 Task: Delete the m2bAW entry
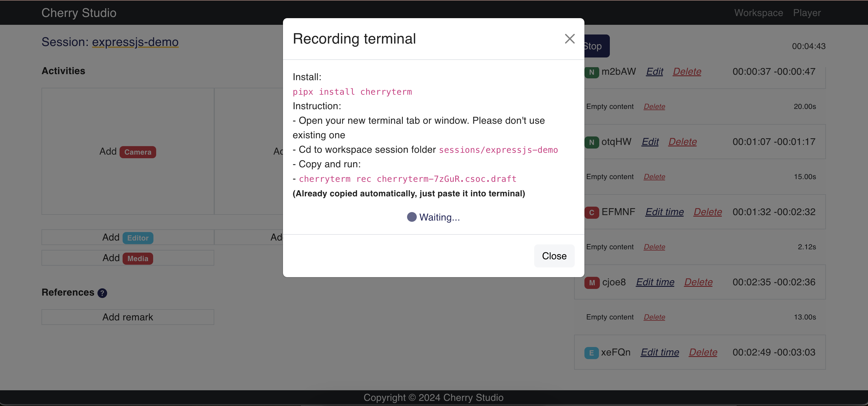[687, 71]
